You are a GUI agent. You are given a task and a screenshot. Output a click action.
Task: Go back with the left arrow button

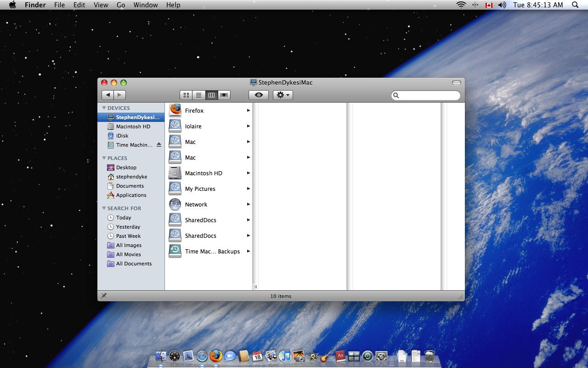[107, 95]
